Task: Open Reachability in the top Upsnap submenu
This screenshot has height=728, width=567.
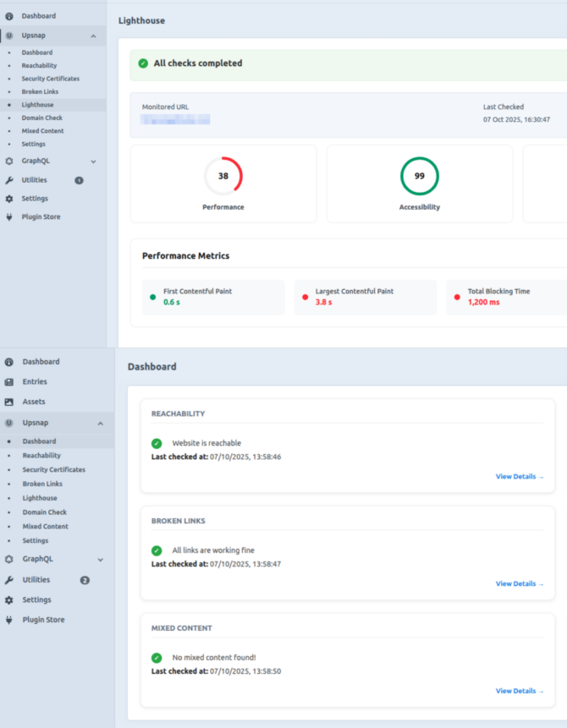Action: click(x=39, y=65)
